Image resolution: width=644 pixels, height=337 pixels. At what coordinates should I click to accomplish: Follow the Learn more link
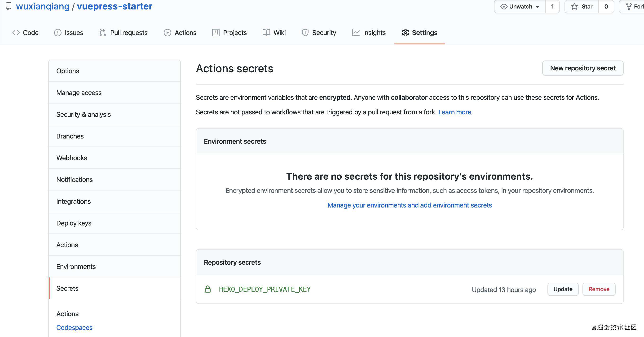[454, 112]
